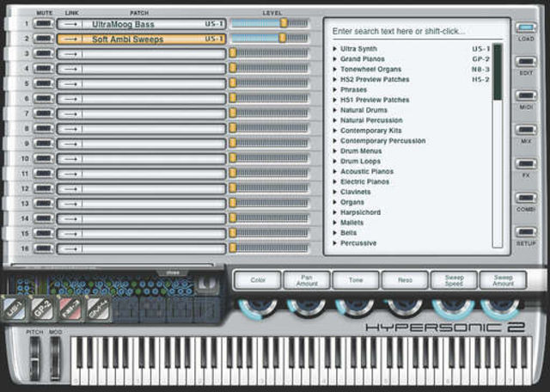Click the link arrow on slot 3
550x392 pixels.
[x=70, y=54]
